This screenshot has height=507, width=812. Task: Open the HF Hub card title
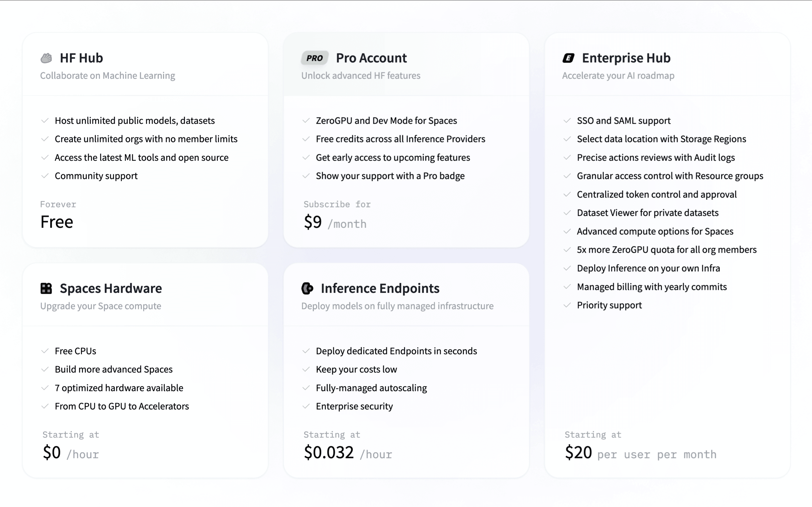click(81, 58)
